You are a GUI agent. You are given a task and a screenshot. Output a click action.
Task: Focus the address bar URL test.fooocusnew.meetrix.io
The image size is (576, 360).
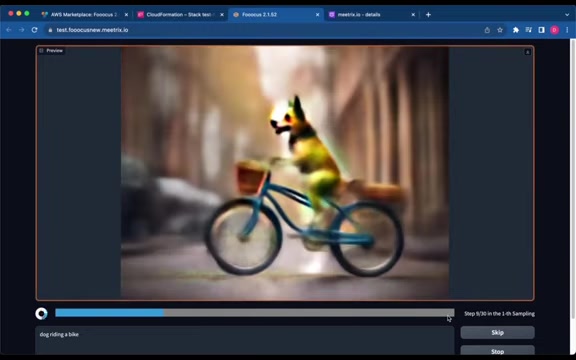(x=92, y=30)
